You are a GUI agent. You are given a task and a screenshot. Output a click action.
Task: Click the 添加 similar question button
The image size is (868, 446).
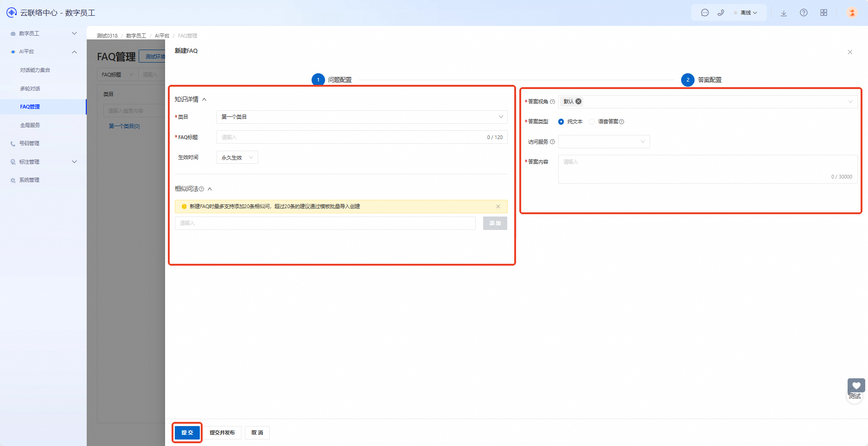pyautogui.click(x=495, y=223)
